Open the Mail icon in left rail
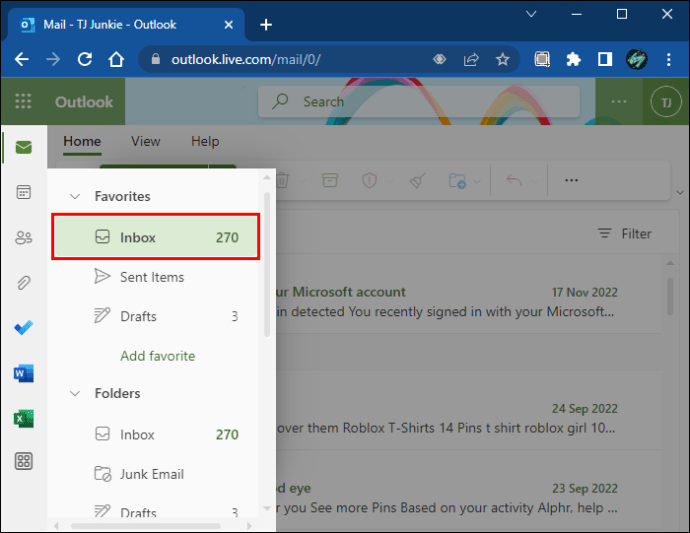This screenshot has height=533, width=690. [x=23, y=147]
